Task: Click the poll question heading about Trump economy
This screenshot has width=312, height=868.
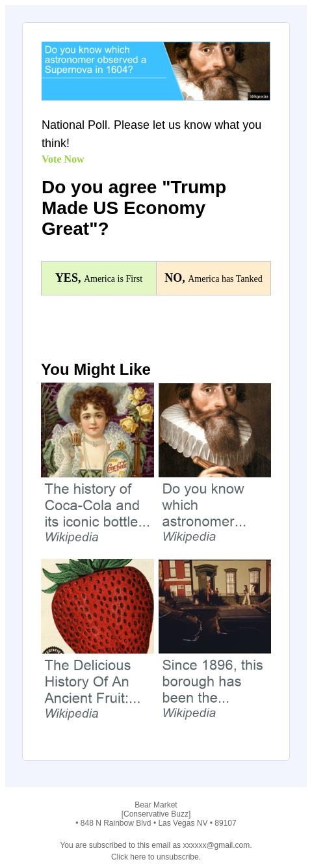Action: [x=134, y=208]
